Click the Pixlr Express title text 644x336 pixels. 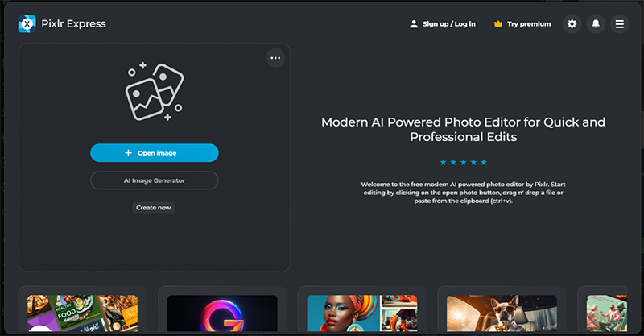[73, 24]
